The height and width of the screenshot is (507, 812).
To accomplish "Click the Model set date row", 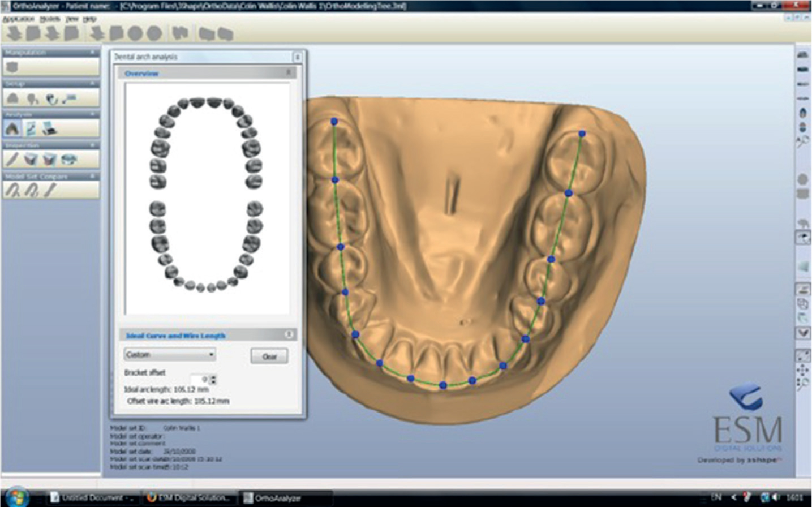I will (153, 452).
